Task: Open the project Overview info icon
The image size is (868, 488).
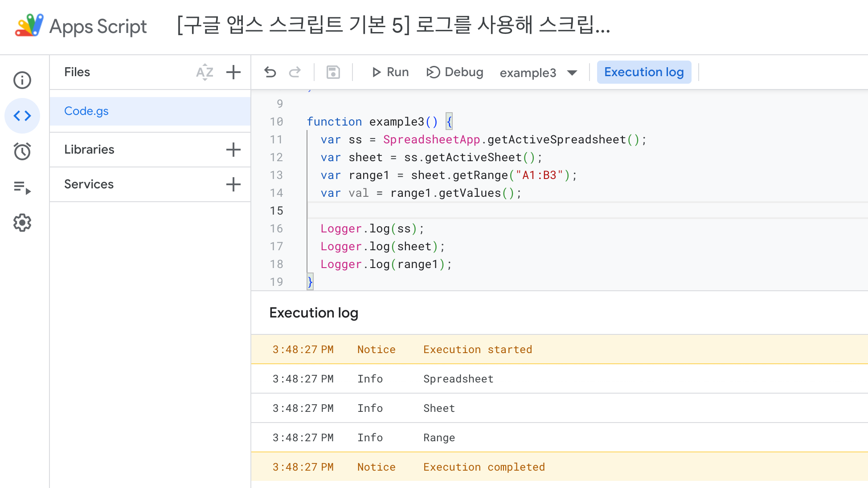Action: point(22,80)
